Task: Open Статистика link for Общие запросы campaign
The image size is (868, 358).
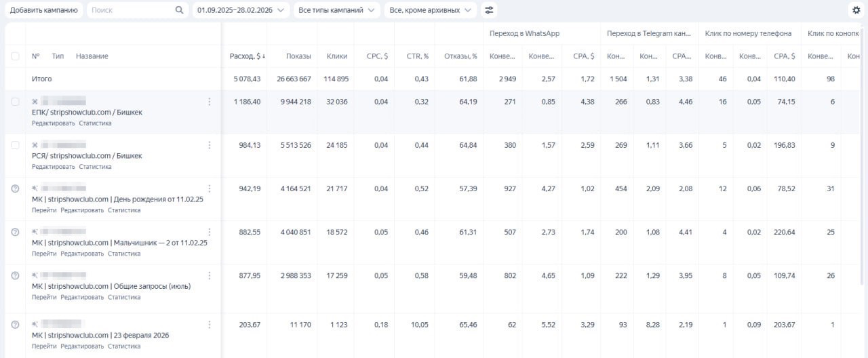Action: tap(124, 297)
